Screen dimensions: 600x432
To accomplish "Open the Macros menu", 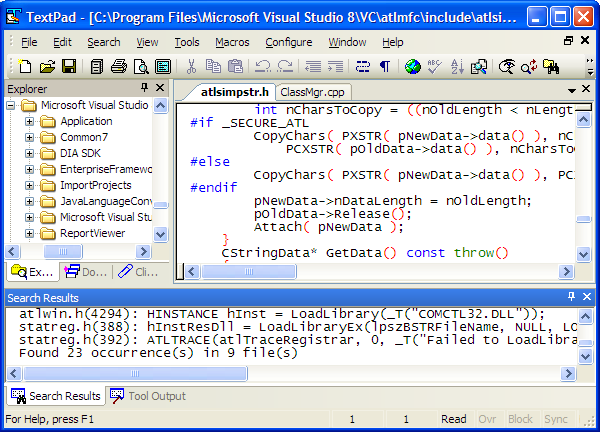I will click(x=232, y=42).
